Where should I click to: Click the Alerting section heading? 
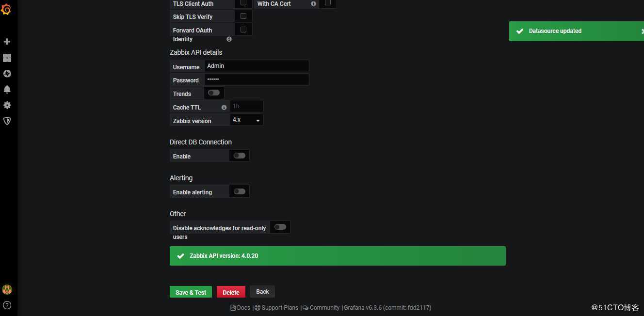[181, 178]
